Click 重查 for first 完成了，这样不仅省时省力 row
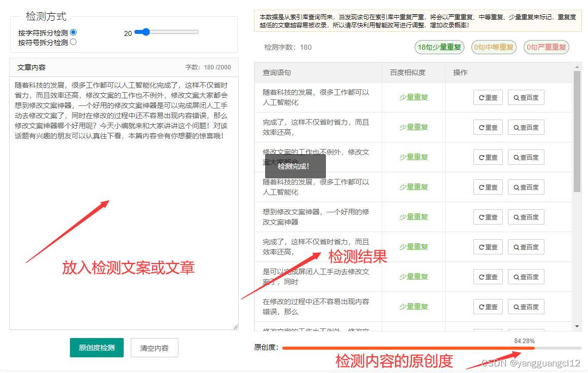Viewport: 588px width, 373px height. pyautogui.click(x=488, y=127)
